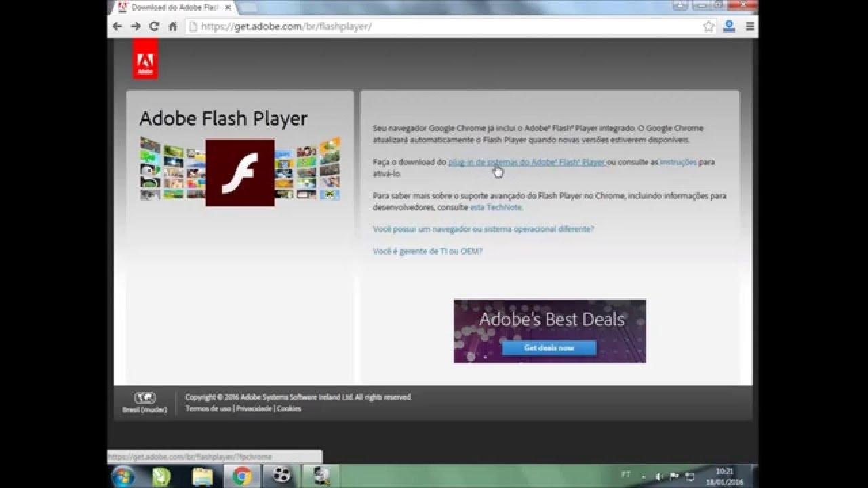This screenshot has height=488, width=868.
Task: Open the Cookies footer link
Action: [289, 409]
